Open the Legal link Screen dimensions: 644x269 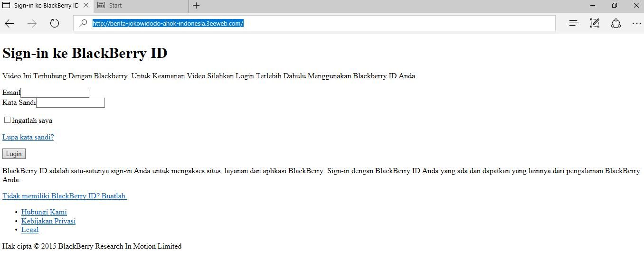(x=30, y=230)
